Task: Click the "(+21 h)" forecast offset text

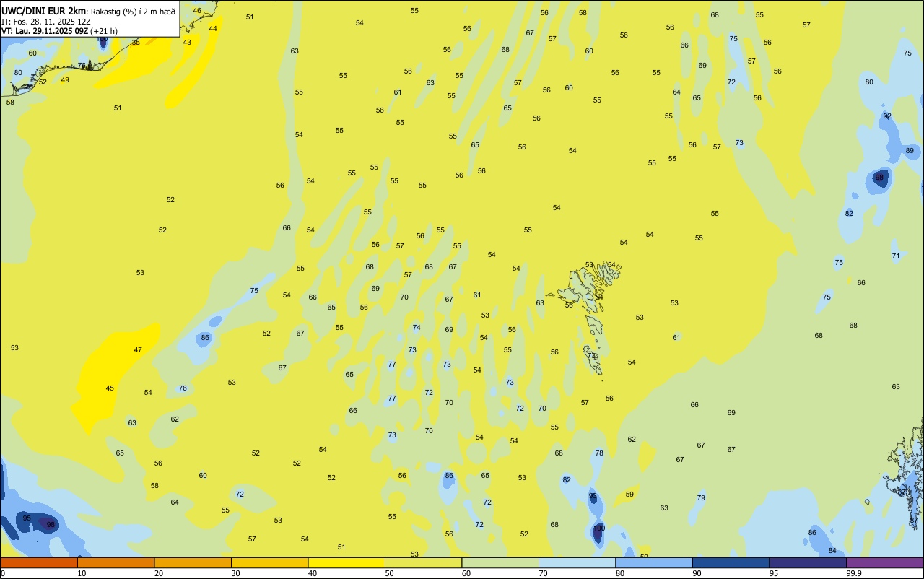Action: (104, 31)
